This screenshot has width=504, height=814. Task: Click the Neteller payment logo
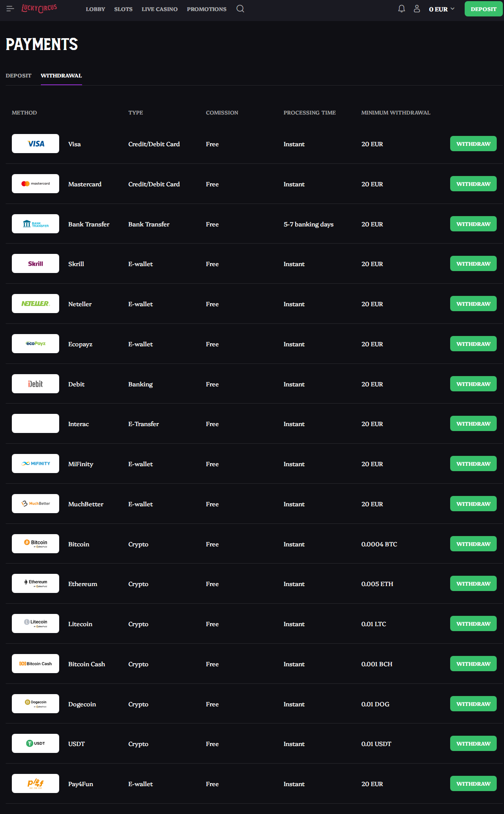36,304
